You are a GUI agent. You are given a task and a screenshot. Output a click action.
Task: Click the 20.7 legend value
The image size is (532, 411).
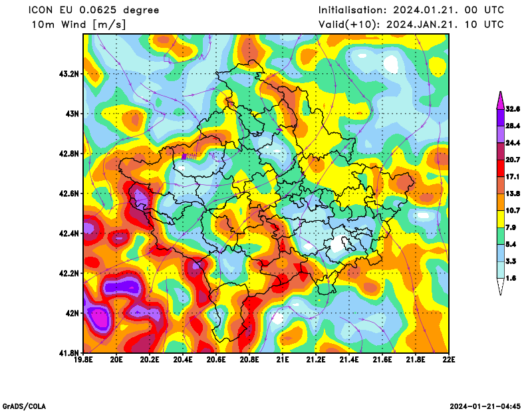(x=513, y=160)
